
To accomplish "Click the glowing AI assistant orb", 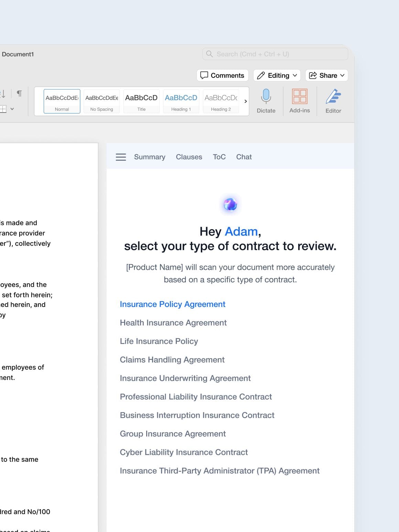I will pyautogui.click(x=230, y=204).
